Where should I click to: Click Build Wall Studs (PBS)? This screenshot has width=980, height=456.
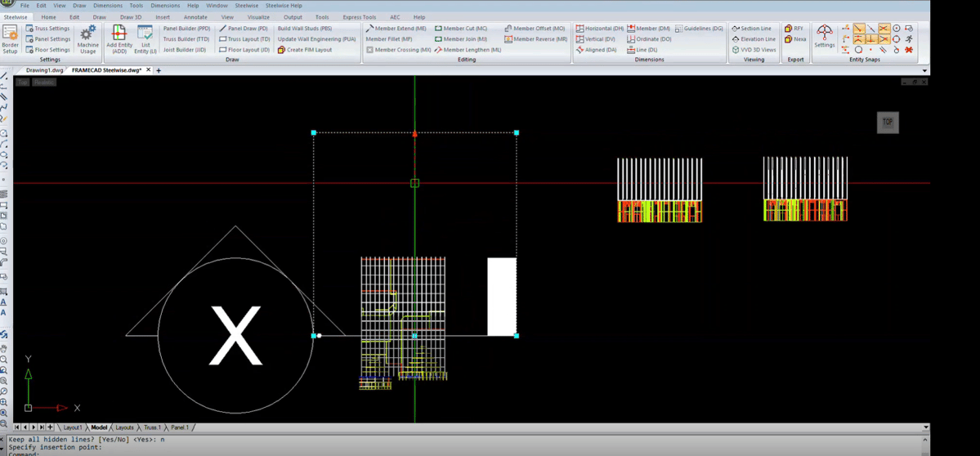305,28
